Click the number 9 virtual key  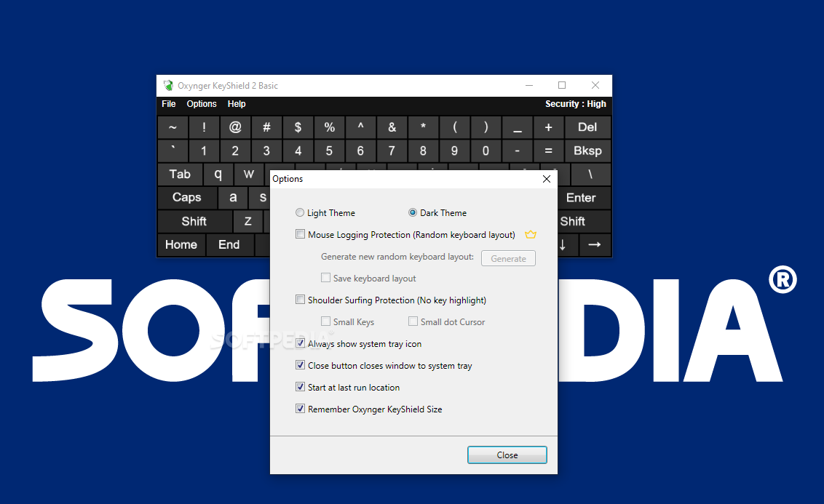coord(454,151)
